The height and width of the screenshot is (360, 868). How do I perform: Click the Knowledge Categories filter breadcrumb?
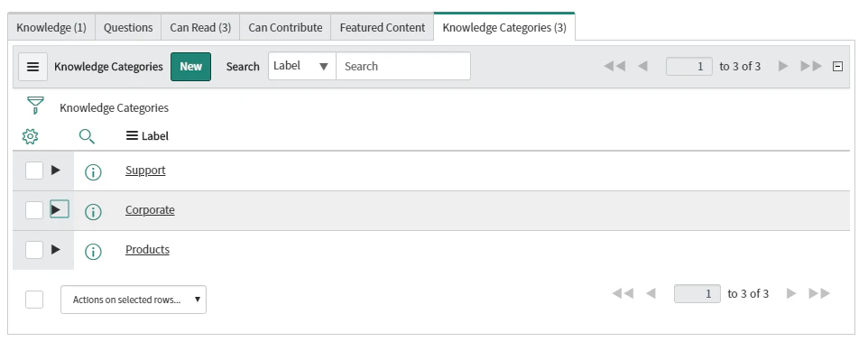[x=114, y=108]
